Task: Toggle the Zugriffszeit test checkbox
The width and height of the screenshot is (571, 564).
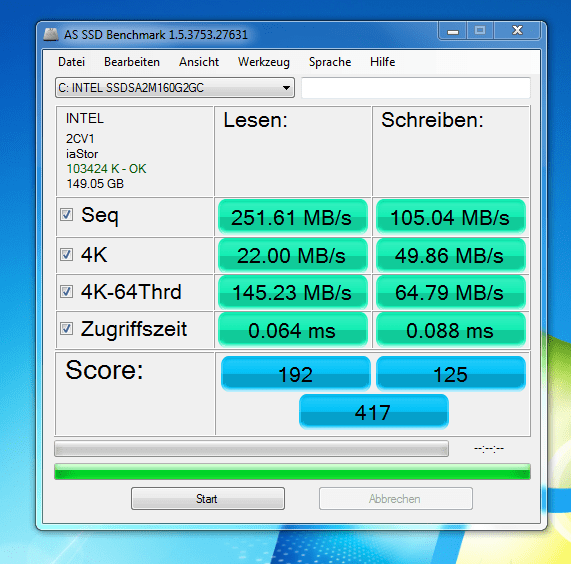Action: tap(66, 328)
